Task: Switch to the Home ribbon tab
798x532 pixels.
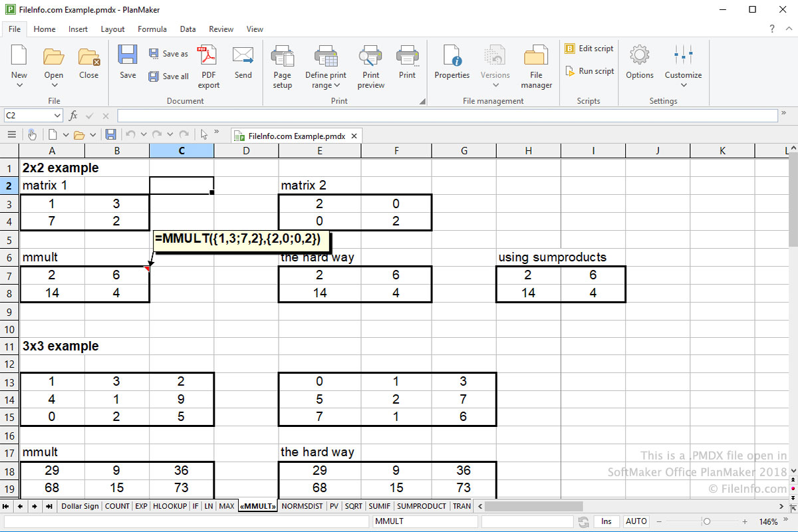Action: click(x=45, y=29)
